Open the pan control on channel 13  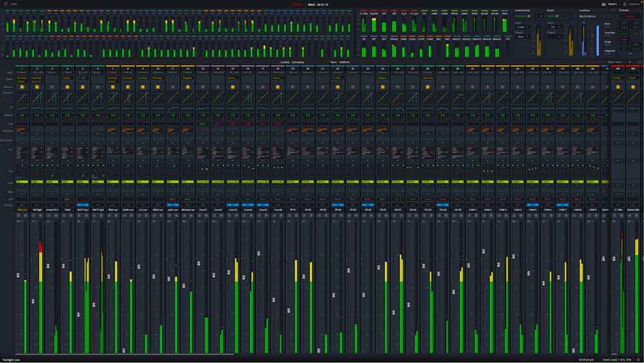pos(203,168)
